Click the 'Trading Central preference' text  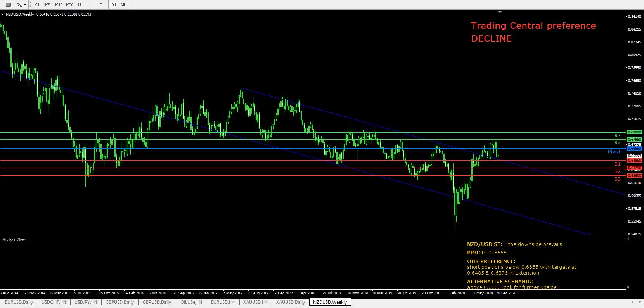(x=533, y=26)
